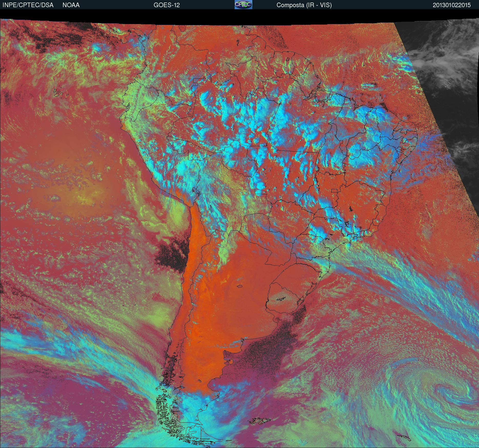Viewport: 479px width, 448px height.
Task: Select the INPE/CPTEC/DSA header text
Action: coord(28,5)
